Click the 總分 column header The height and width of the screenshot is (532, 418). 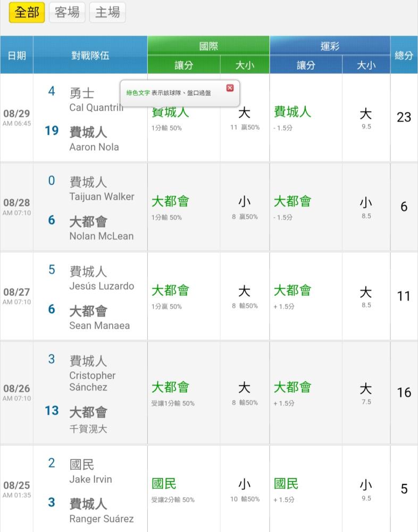point(404,55)
